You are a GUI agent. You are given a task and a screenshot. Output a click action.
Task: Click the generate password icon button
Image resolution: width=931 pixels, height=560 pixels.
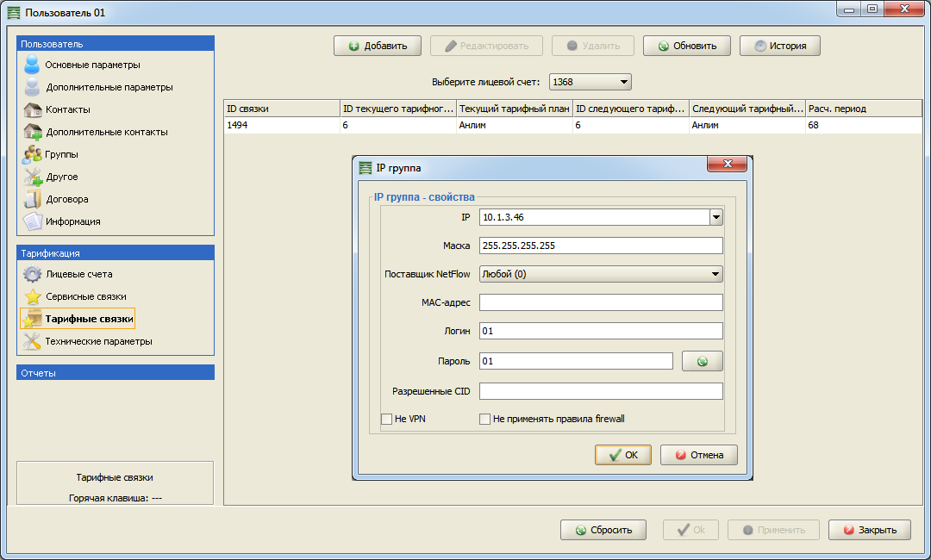click(x=702, y=361)
